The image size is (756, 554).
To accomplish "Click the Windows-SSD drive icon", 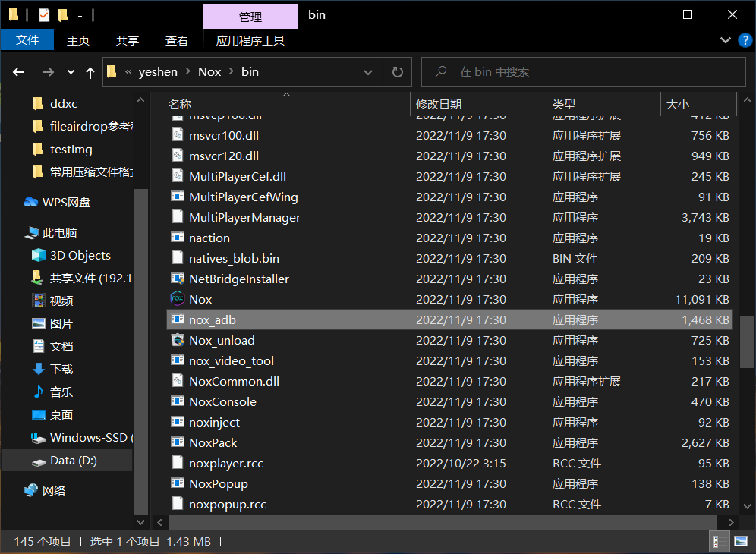I will pyautogui.click(x=38, y=438).
